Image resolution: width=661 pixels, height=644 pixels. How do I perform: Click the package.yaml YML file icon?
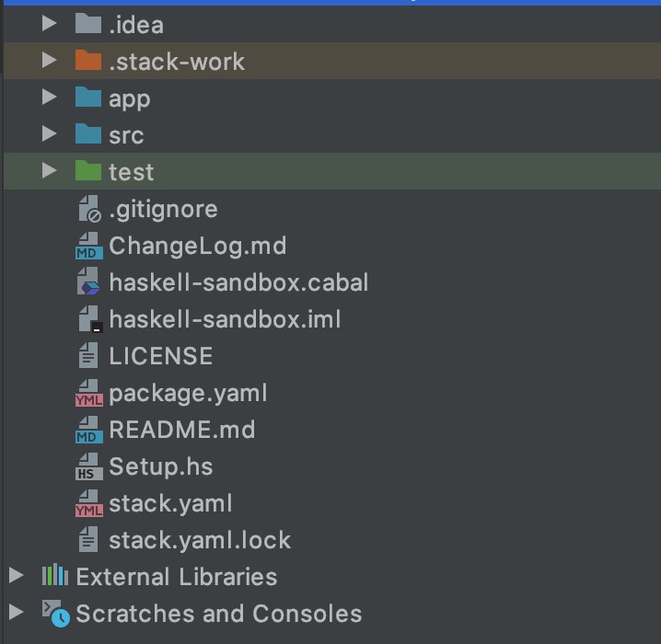[x=88, y=394]
